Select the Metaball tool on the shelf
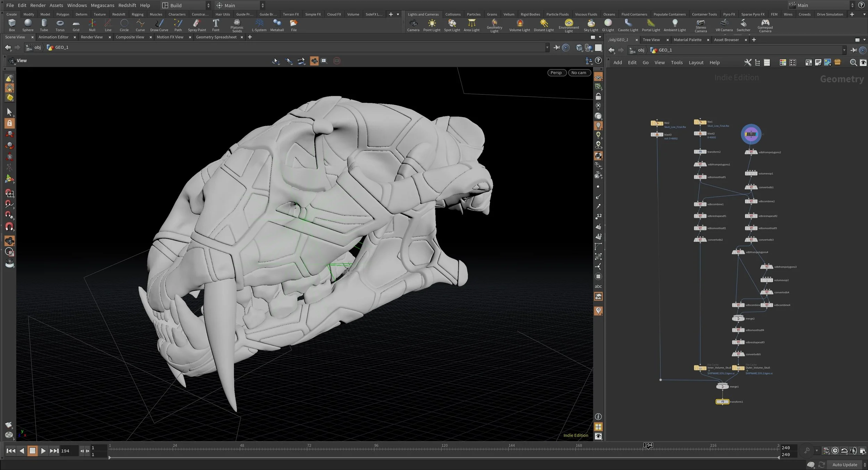Viewport: 868px width, 470px height. pos(277,24)
